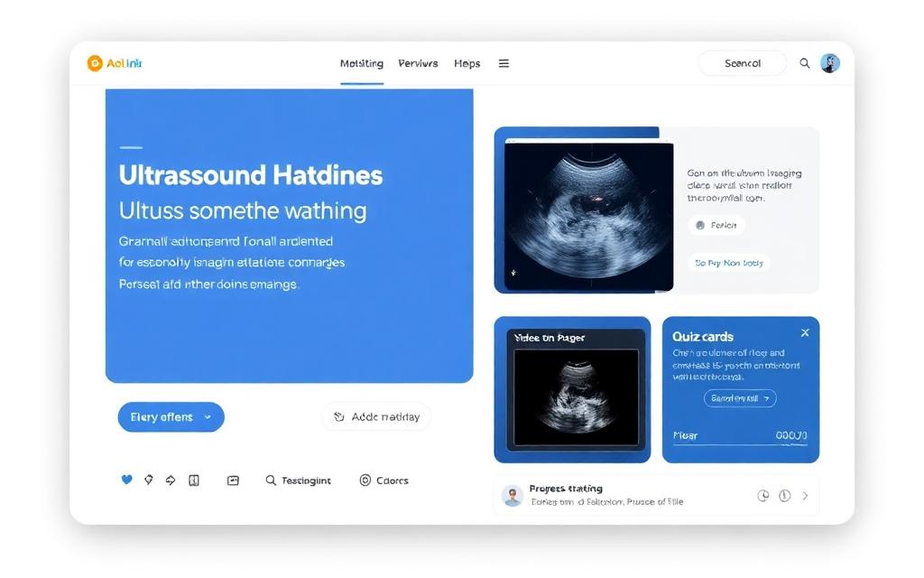Click the pill button in Quiz cards
This screenshot has height=578, width=924.
tap(740, 398)
